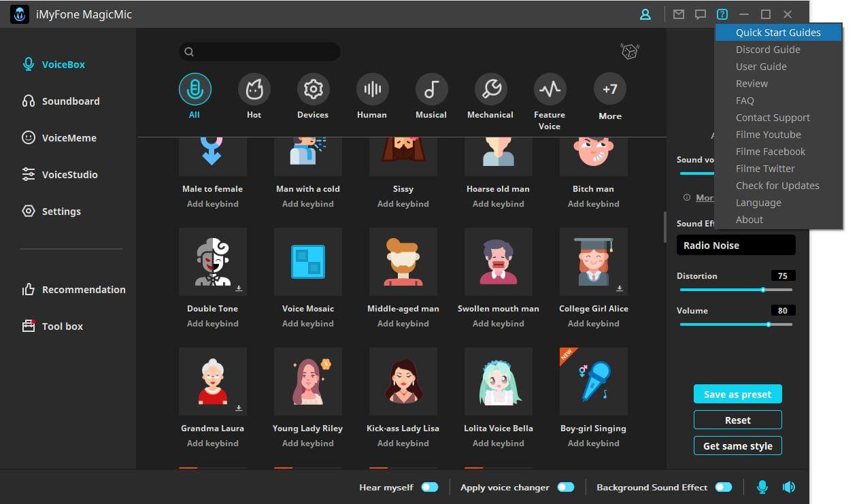Expand the +7 More categories
Screen dimensions: 859x504
pyautogui.click(x=610, y=88)
